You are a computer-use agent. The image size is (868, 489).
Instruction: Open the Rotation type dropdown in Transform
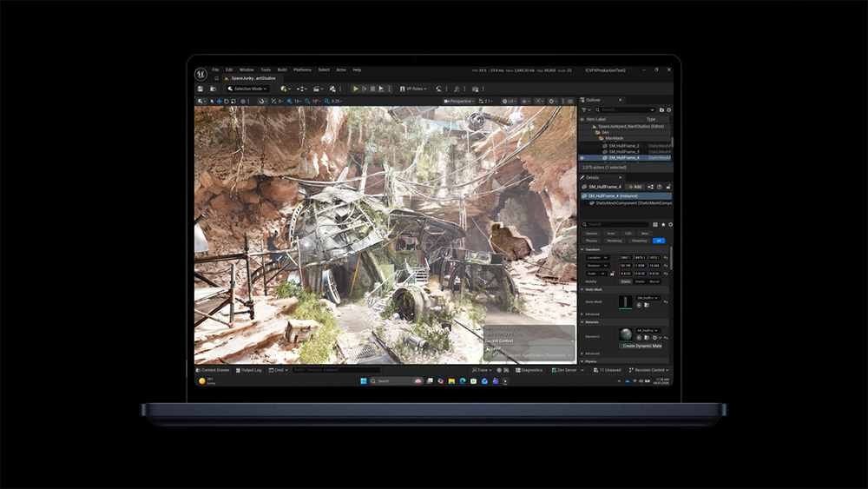[598, 265]
